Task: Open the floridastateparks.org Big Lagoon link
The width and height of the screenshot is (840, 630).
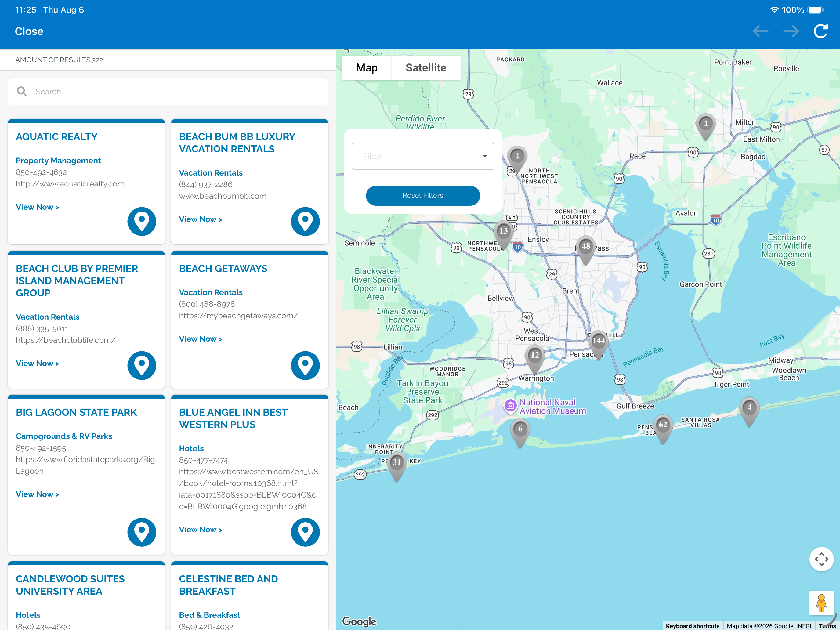Action: click(85, 465)
